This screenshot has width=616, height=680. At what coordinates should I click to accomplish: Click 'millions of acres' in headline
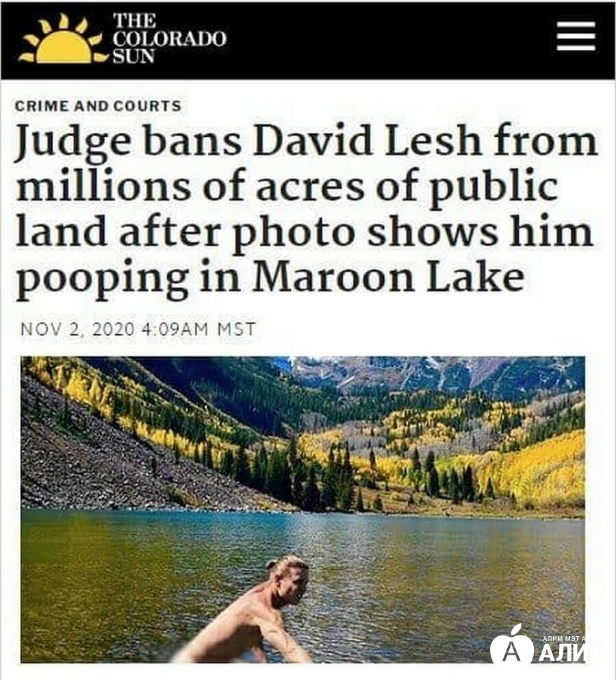[191, 186]
